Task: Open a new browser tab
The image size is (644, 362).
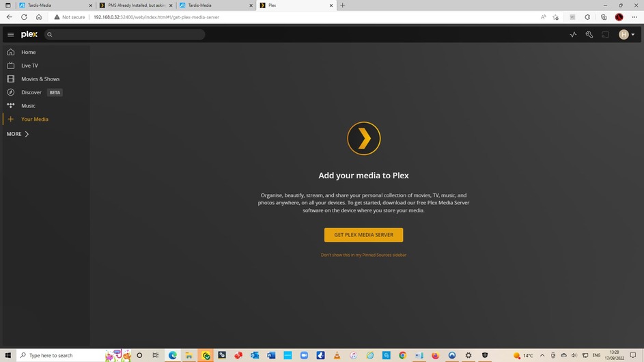Action: point(343,5)
